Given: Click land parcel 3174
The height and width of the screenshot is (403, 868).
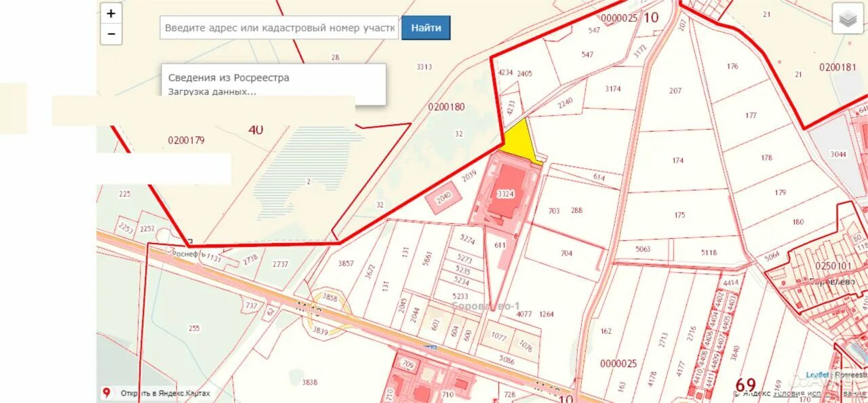Looking at the screenshot, I should (x=613, y=89).
